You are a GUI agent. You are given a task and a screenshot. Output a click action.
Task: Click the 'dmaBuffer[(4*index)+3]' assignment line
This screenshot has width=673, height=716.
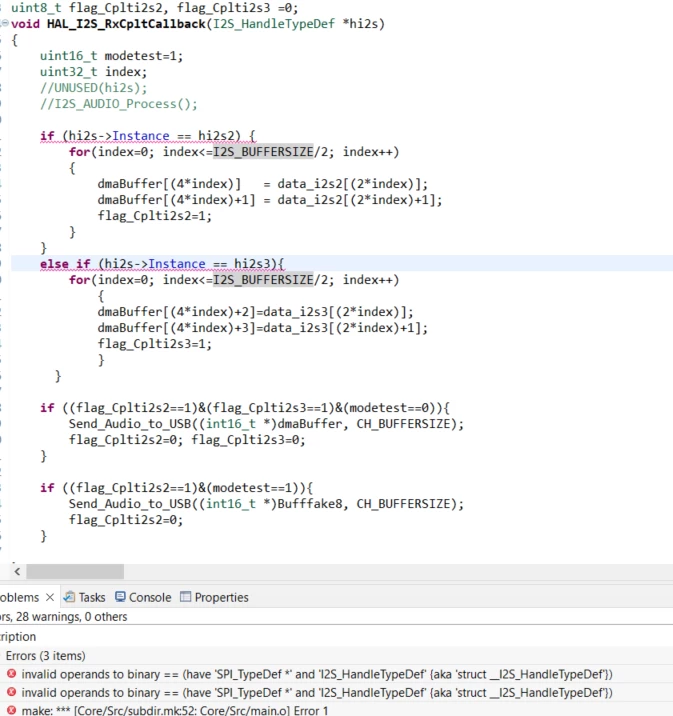tap(263, 327)
